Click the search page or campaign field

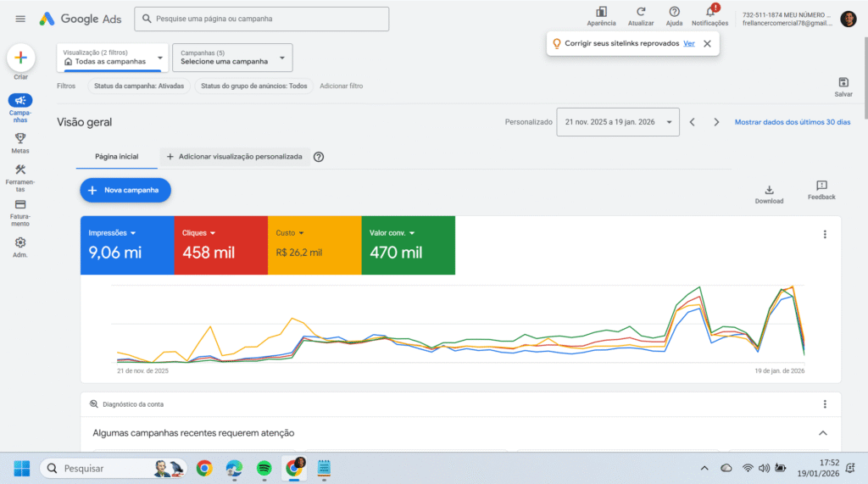(x=262, y=19)
